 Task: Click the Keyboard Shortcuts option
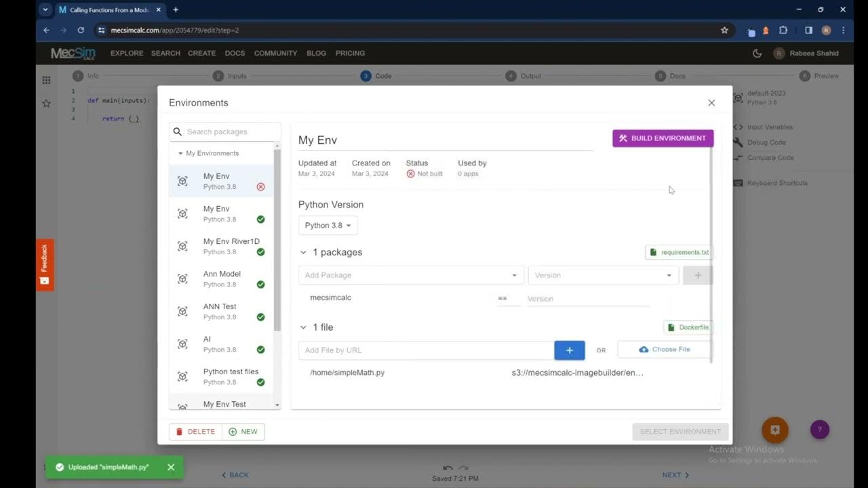[x=770, y=183]
